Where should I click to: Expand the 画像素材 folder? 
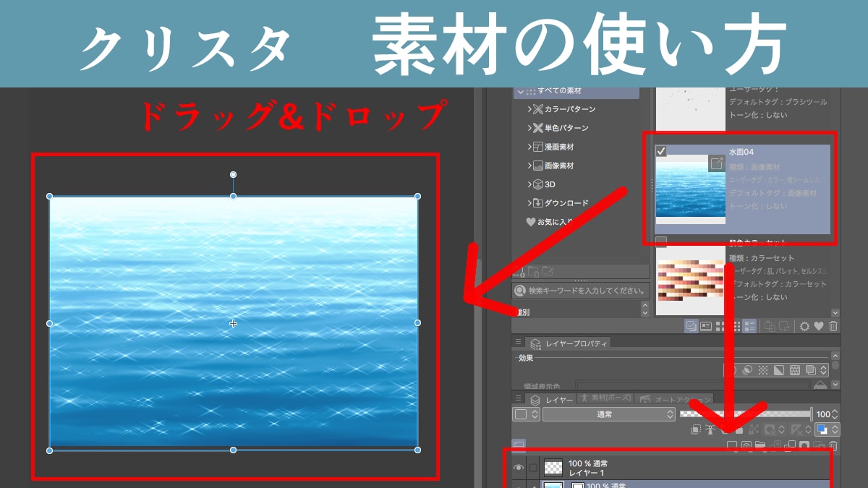529,166
